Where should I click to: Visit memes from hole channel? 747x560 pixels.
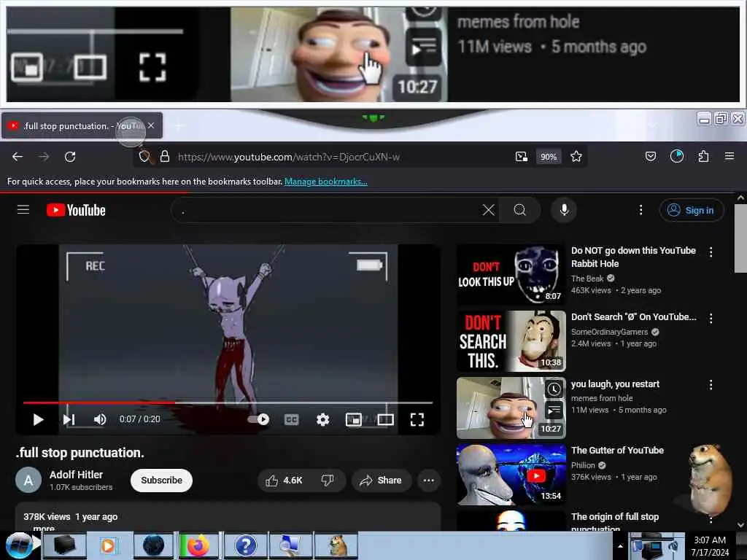pyautogui.click(x=602, y=398)
